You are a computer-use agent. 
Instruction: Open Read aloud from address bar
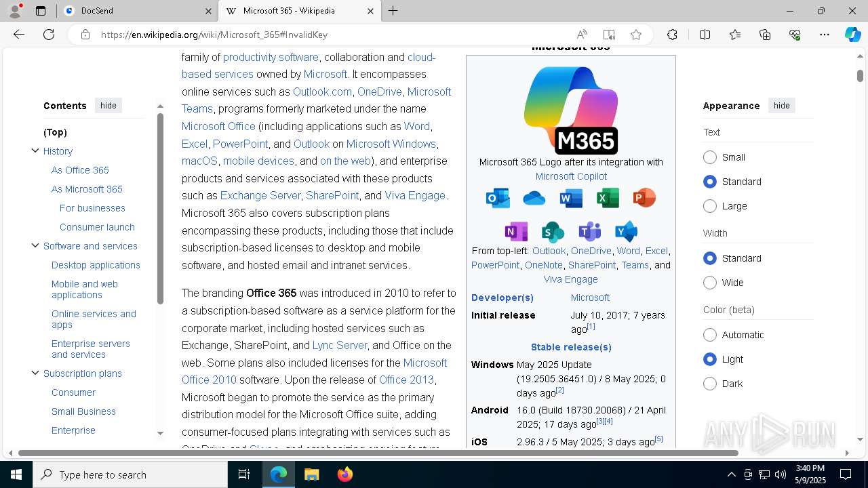[x=582, y=35]
